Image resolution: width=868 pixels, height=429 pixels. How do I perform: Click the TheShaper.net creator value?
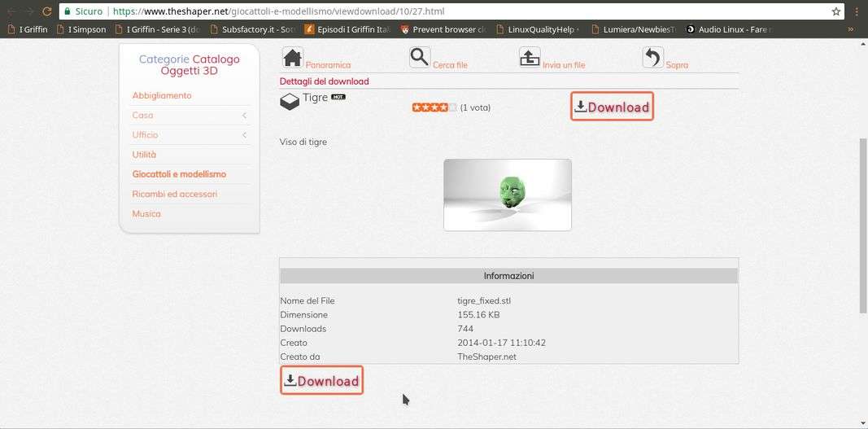click(x=486, y=357)
